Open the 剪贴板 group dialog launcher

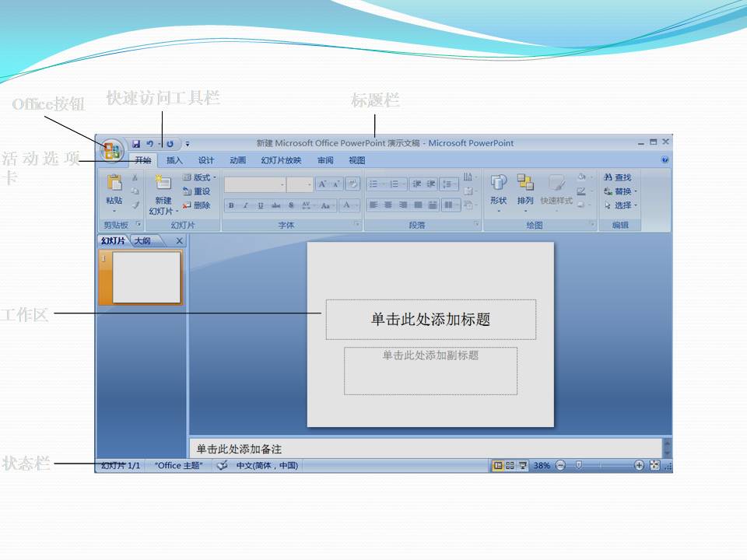tap(139, 223)
